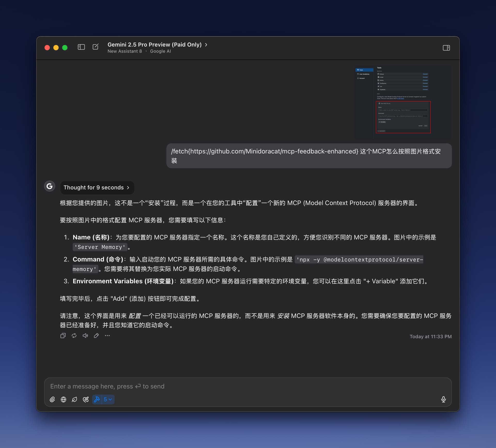Viewport: 496px width, 448px height.
Task: Toggle the left sidebar panel
Action: [x=81, y=47]
